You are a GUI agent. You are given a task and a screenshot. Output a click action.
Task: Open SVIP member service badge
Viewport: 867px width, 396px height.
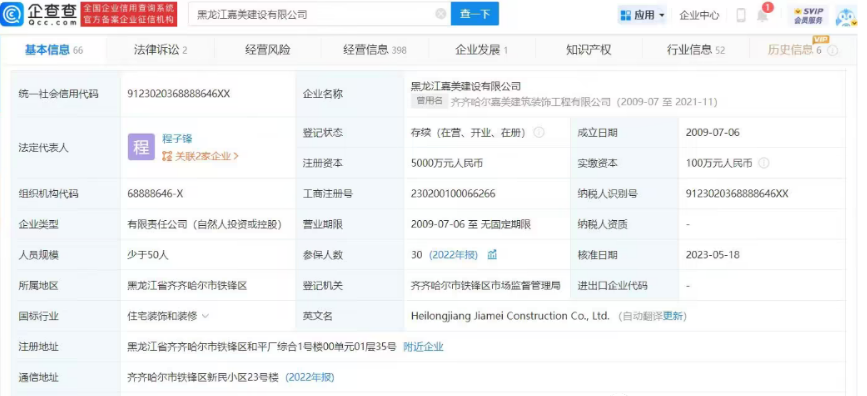pyautogui.click(x=808, y=15)
